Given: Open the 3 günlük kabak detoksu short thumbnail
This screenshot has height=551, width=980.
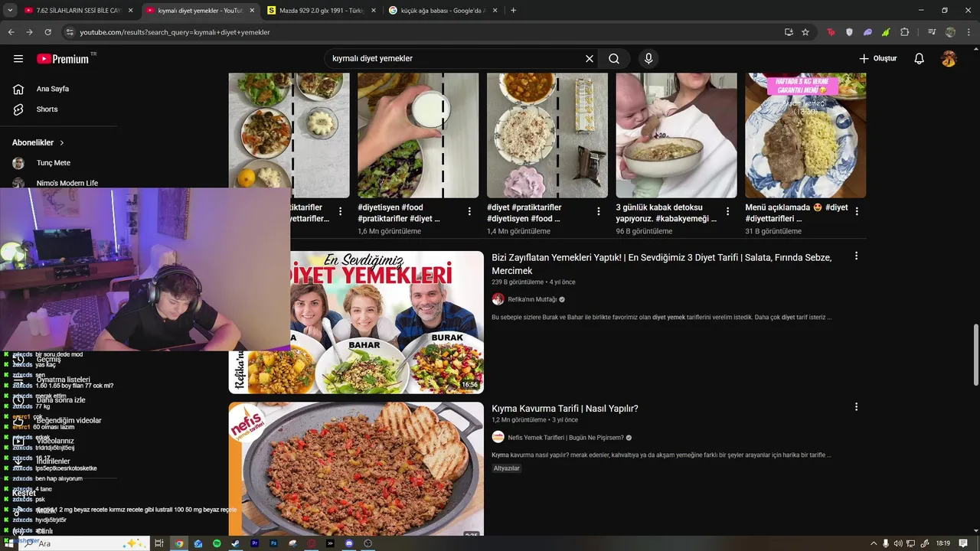Looking at the screenshot, I should [677, 135].
